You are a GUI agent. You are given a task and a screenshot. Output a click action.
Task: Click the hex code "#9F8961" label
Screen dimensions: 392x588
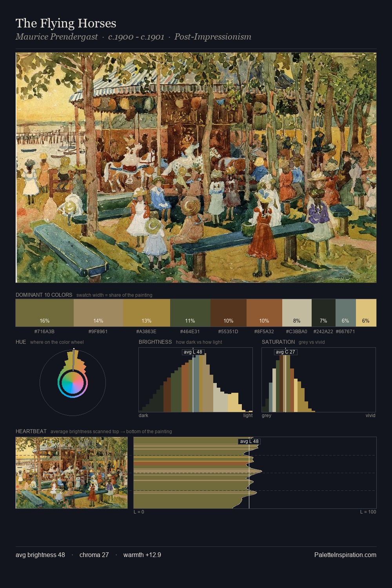click(98, 332)
